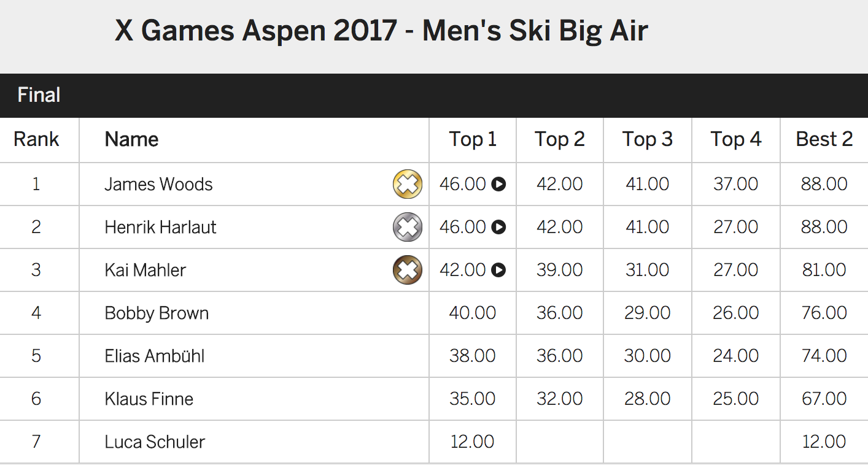Viewport: 868px width, 465px height.
Task: Click the X Games Aspen 2017 title
Action: [381, 30]
